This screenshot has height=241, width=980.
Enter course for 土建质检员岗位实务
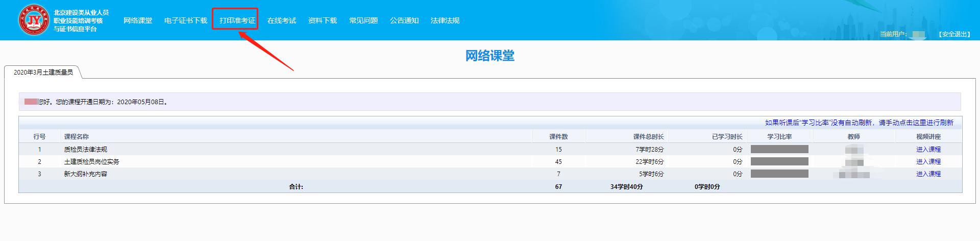click(928, 162)
